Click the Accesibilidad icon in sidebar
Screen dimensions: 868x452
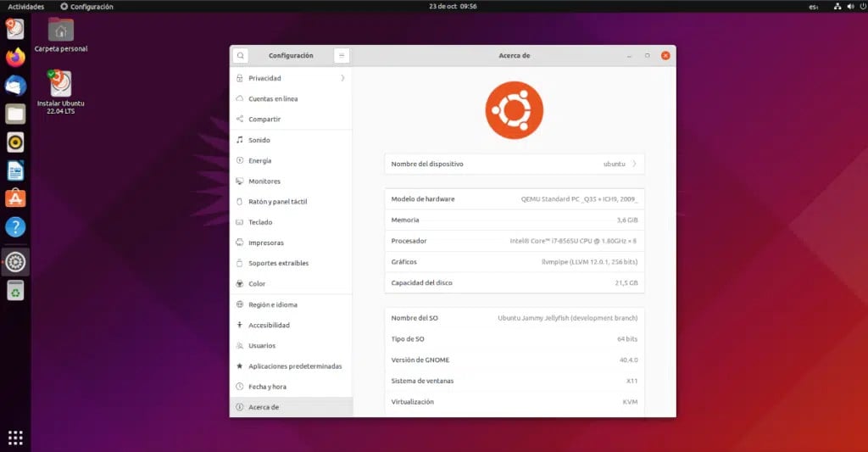[x=240, y=325]
